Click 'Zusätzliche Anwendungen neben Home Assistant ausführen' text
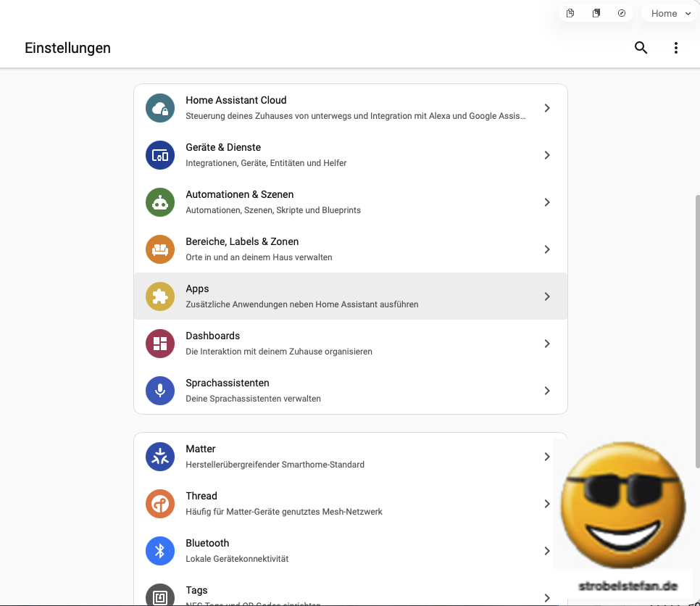The width and height of the screenshot is (700, 606). [302, 304]
